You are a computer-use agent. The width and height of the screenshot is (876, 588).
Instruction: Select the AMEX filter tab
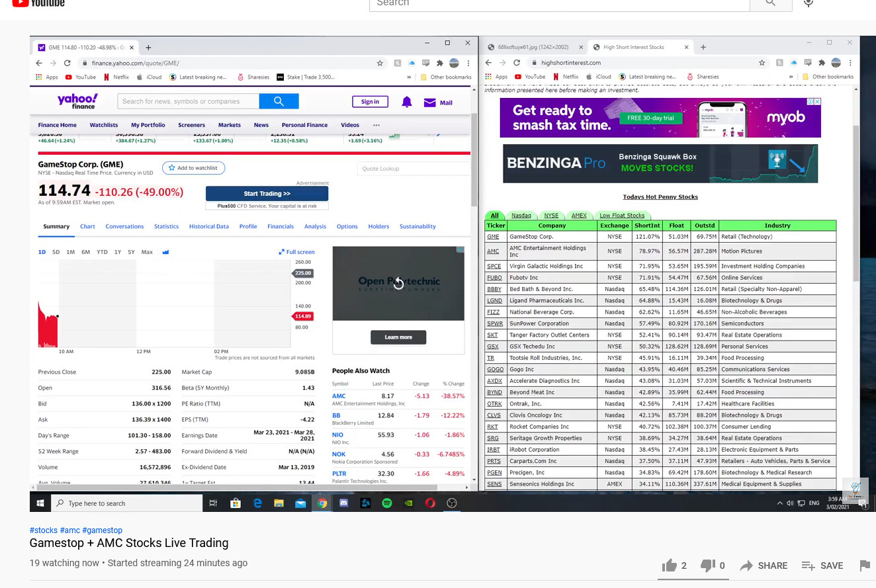click(x=579, y=216)
